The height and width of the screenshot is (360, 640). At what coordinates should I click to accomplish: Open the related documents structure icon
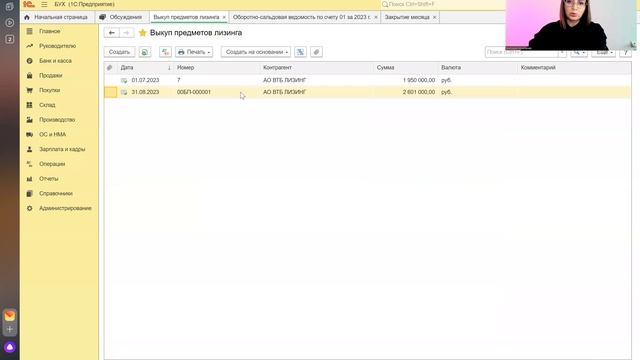tap(300, 52)
